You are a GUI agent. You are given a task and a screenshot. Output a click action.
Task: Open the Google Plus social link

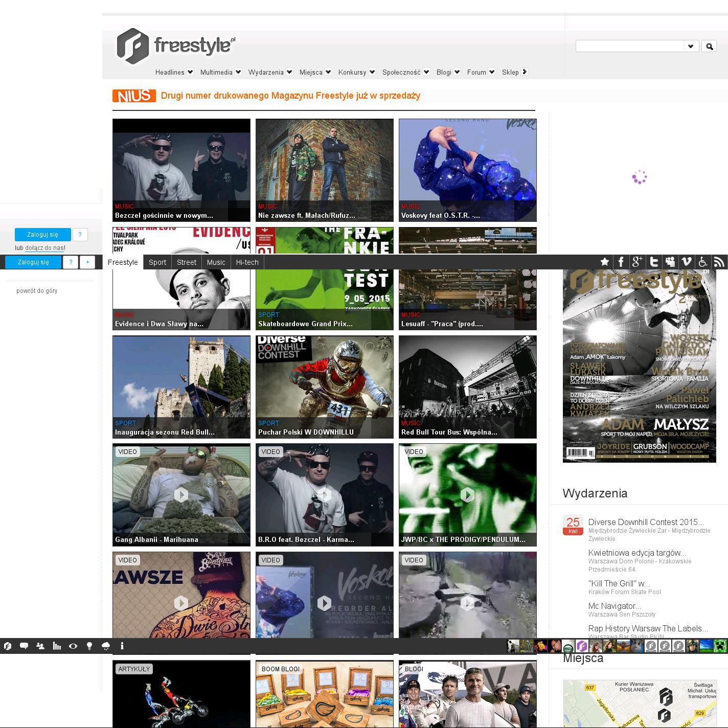click(x=637, y=262)
